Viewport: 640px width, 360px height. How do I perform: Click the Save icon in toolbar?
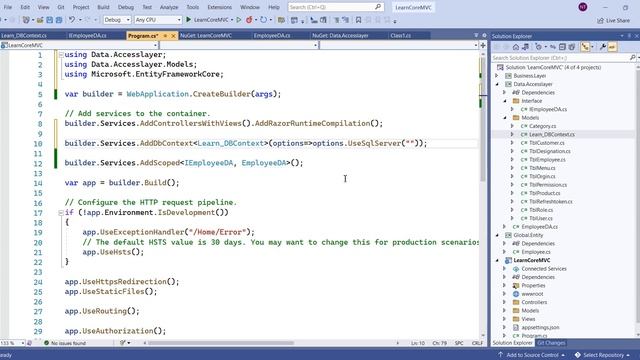[49, 20]
